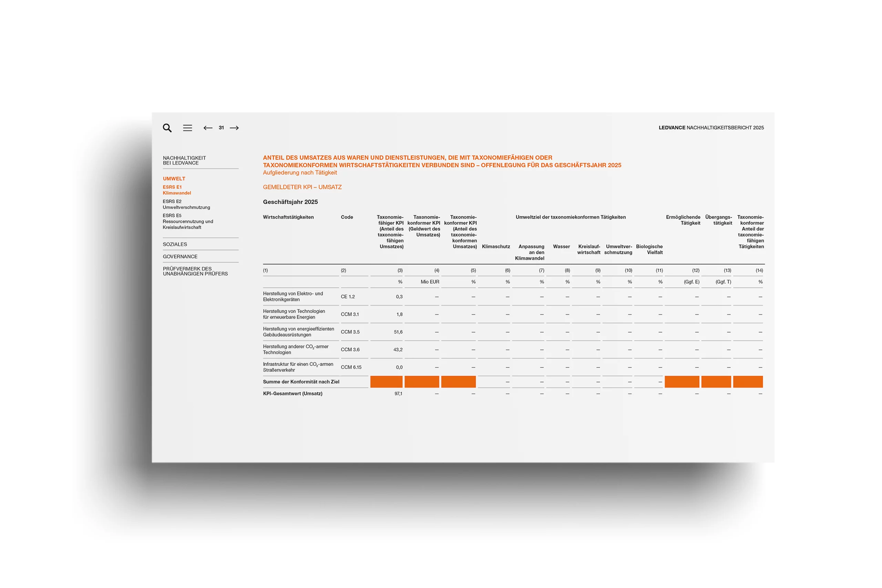882x588 pixels.
Task: Go to next page with right arrow
Action: click(x=234, y=128)
